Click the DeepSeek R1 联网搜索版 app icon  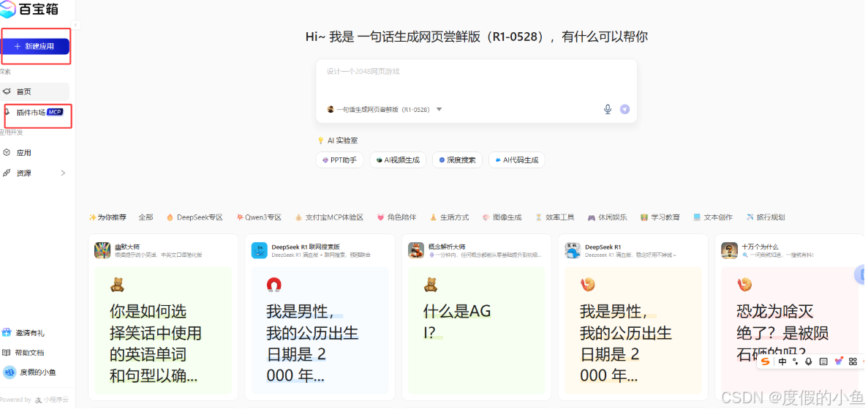259,250
